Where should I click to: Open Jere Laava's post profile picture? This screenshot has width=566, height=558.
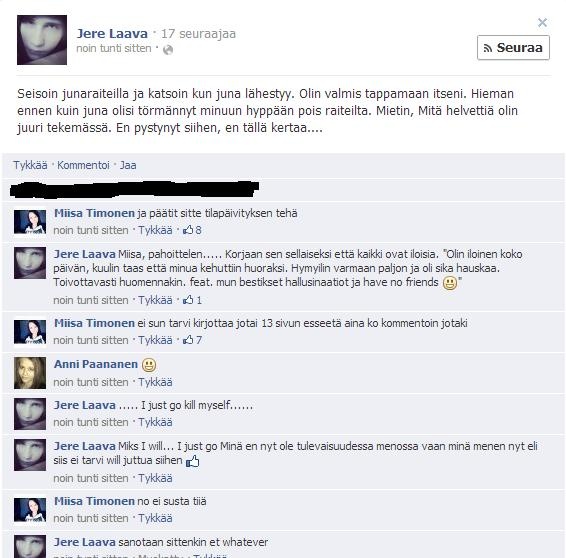pos(42,40)
